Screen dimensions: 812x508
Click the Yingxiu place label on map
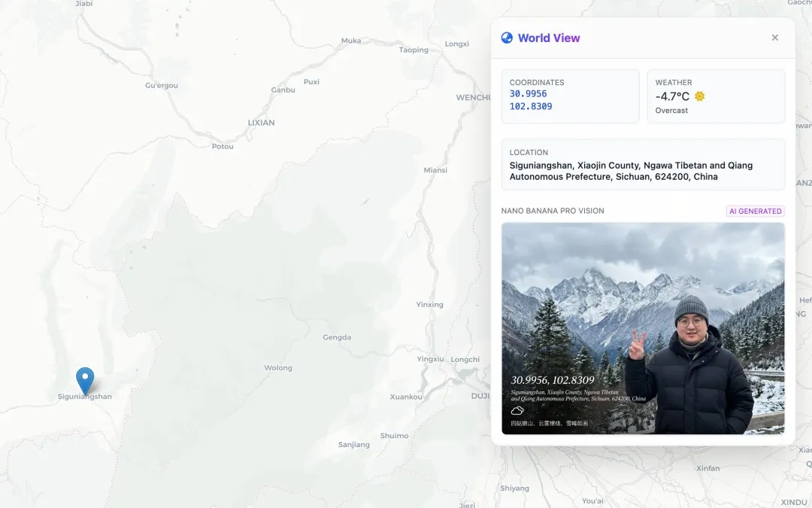coord(430,359)
